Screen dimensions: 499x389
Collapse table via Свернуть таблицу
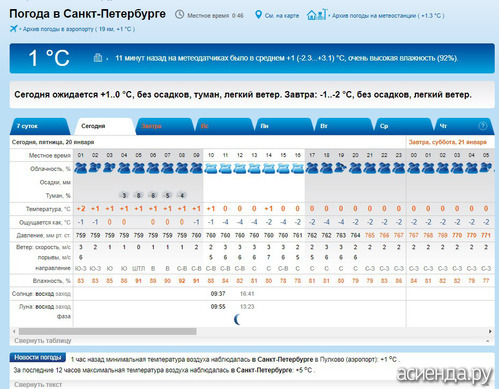point(43,341)
